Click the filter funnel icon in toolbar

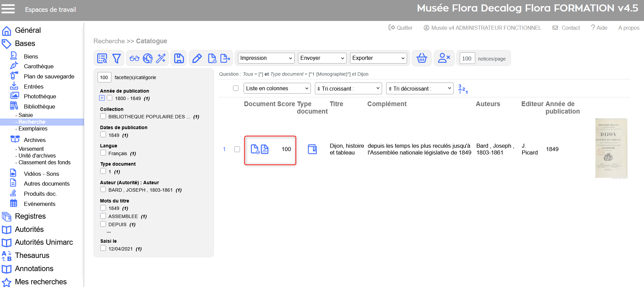[116, 58]
